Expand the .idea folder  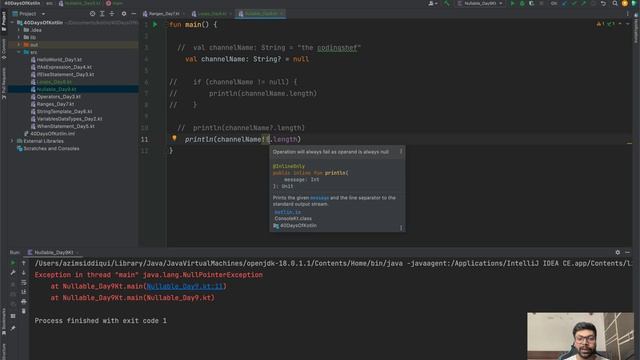click(19, 30)
